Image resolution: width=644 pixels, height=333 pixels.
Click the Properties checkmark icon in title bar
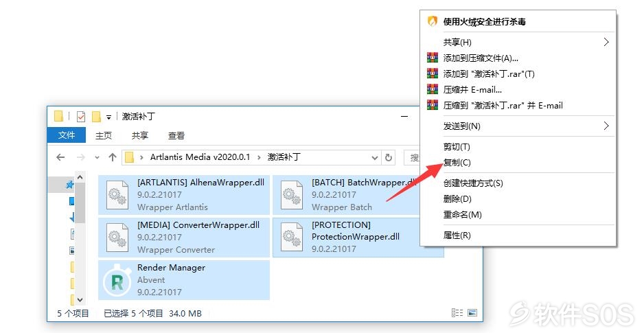click(x=81, y=117)
